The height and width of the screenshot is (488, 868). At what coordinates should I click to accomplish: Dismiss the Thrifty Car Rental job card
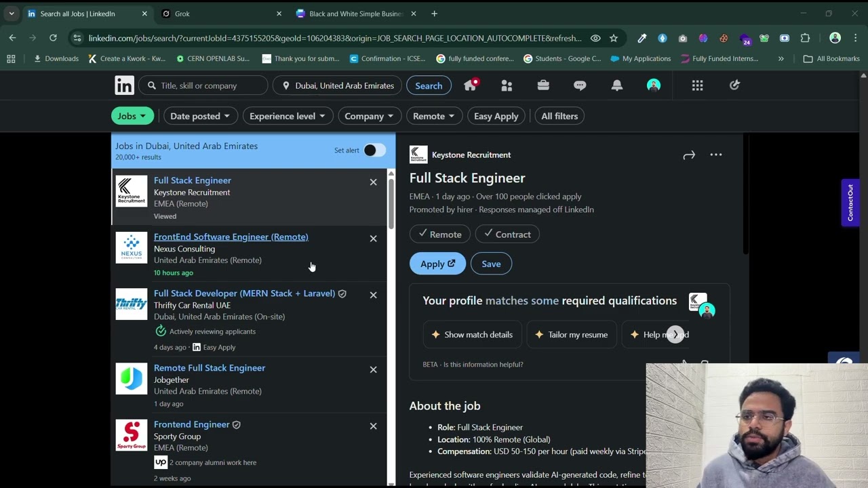pos(373,295)
